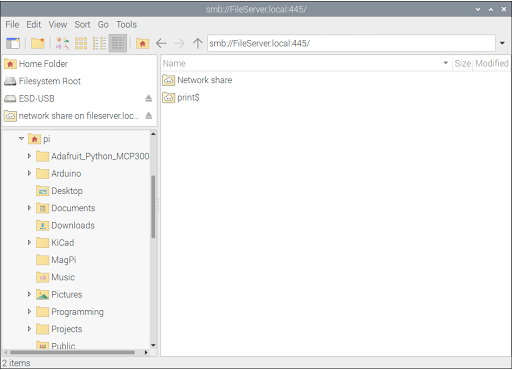This screenshot has height=370, width=512.
Task: Expand the Projects folder node
Action: coord(29,329)
